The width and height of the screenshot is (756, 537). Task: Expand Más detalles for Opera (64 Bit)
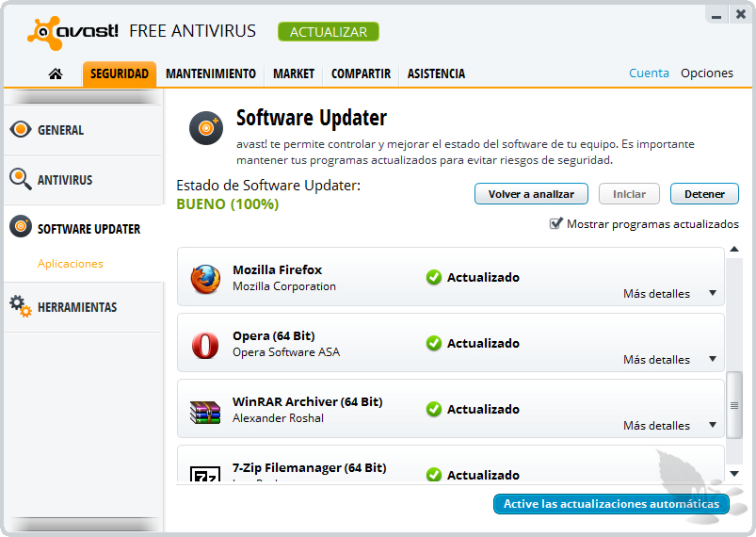click(669, 360)
